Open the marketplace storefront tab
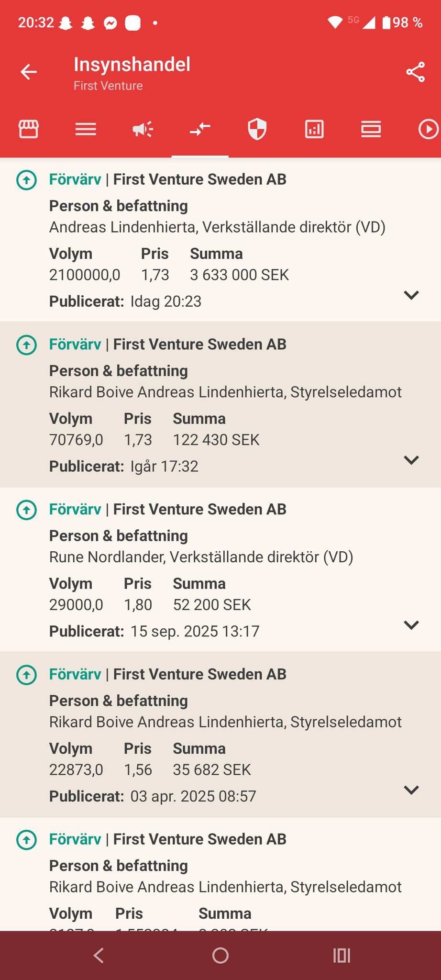The height and width of the screenshot is (980, 441). click(x=29, y=129)
